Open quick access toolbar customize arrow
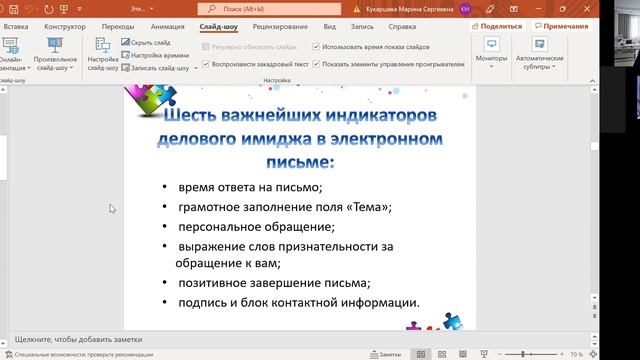 point(80,9)
